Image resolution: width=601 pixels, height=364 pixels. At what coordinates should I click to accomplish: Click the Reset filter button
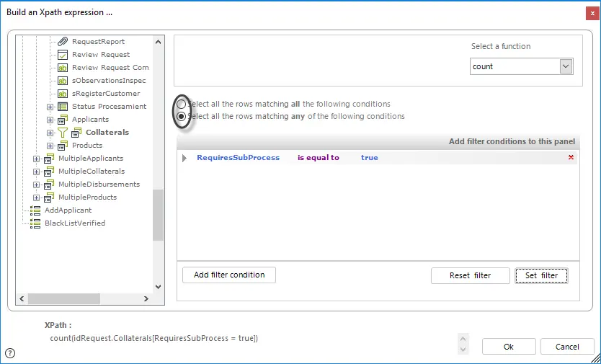point(471,275)
